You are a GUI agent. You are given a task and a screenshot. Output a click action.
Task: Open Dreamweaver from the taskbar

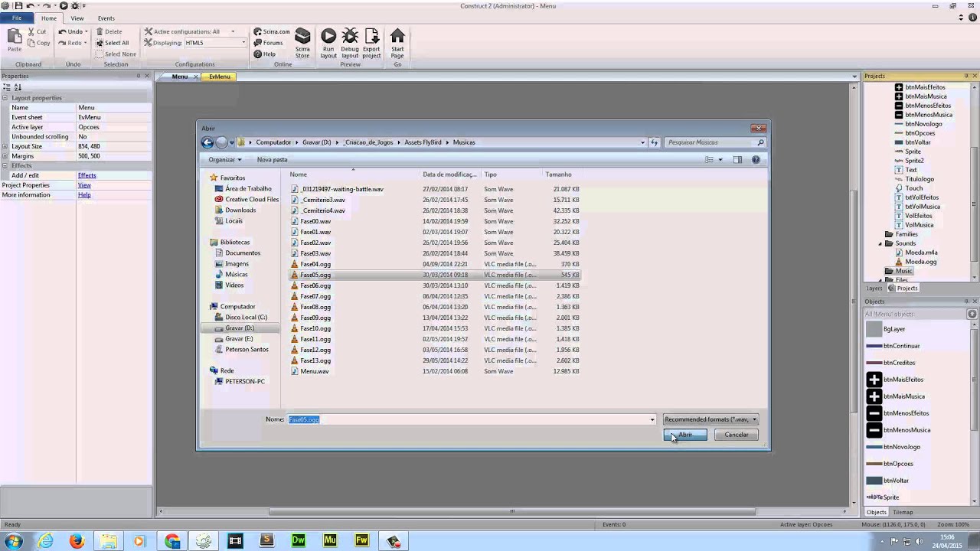click(x=298, y=541)
